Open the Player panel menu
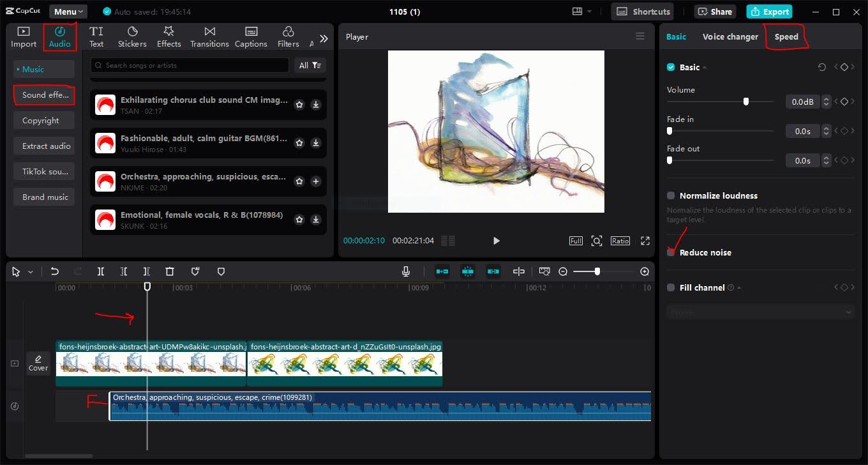The height and width of the screenshot is (465, 868). click(x=640, y=36)
